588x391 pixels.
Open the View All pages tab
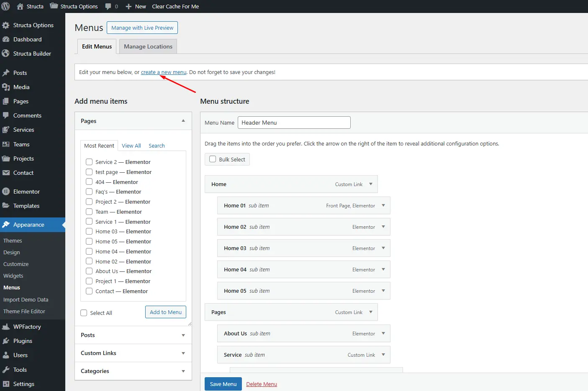pyautogui.click(x=131, y=146)
